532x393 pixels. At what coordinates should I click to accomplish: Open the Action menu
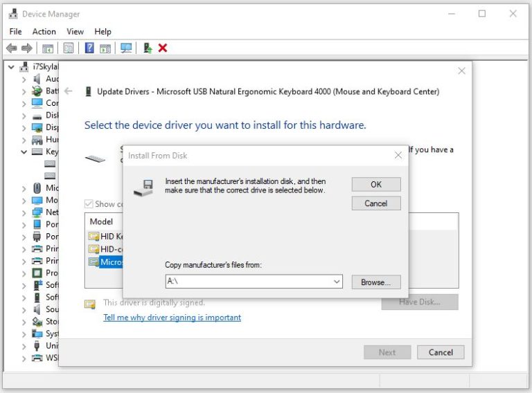coord(44,32)
